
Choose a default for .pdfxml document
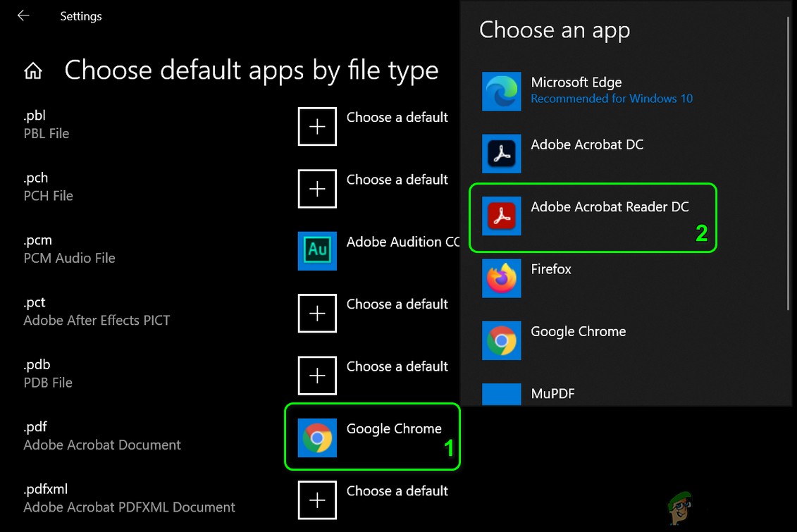(x=397, y=491)
